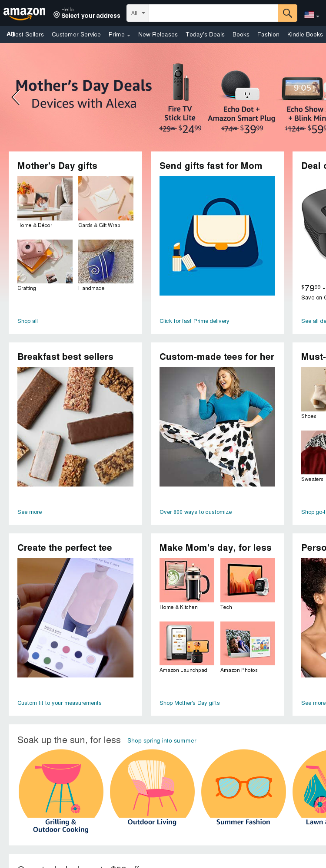Screen dimensions: 326x868
Task: Open the Handmade gift thumbnail
Action: pos(106,261)
